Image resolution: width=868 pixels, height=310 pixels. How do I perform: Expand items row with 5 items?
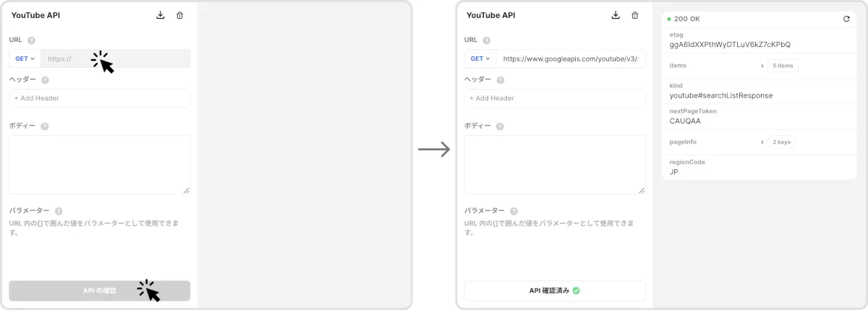click(x=762, y=66)
